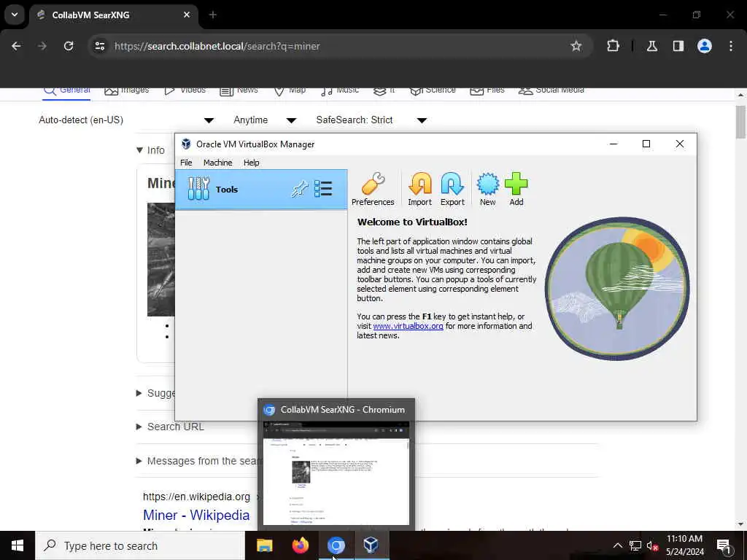
Task: Select the Tools item in VirtualBox
Action: pos(261,189)
